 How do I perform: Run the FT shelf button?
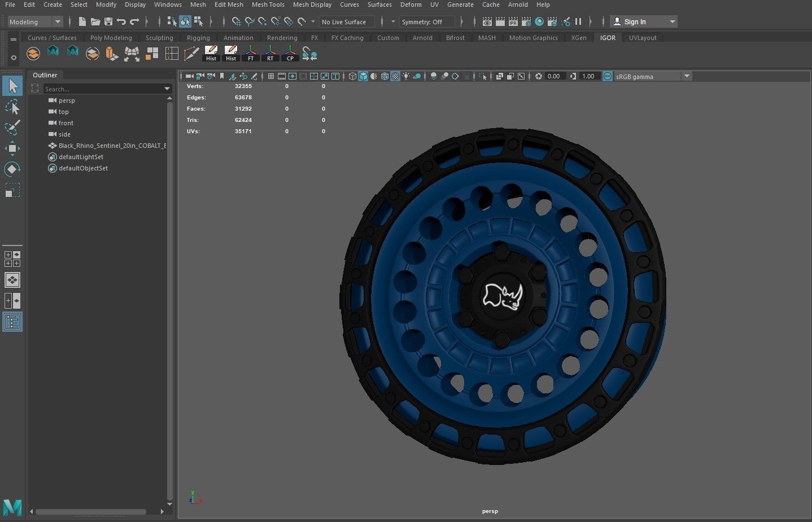point(251,54)
